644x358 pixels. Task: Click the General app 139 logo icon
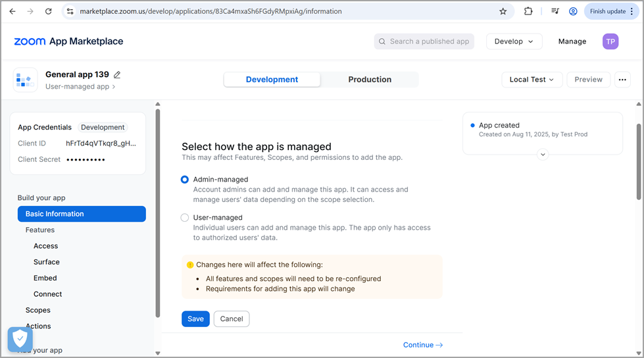pyautogui.click(x=25, y=80)
